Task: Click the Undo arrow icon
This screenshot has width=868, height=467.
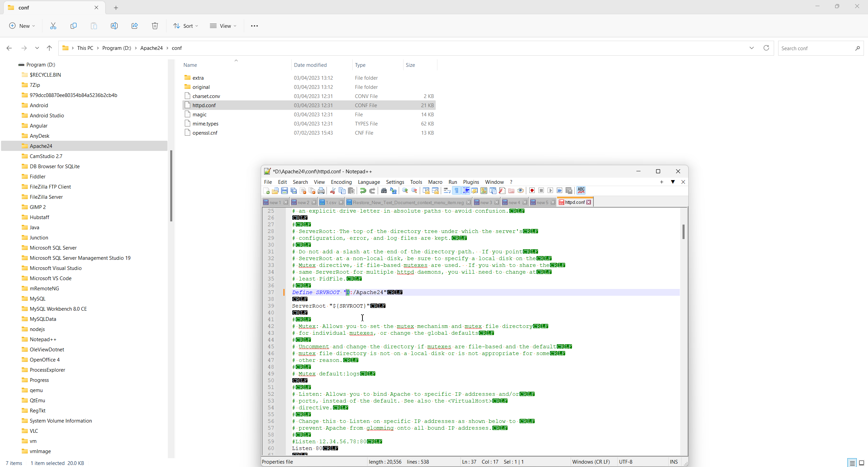Action: tap(363, 191)
